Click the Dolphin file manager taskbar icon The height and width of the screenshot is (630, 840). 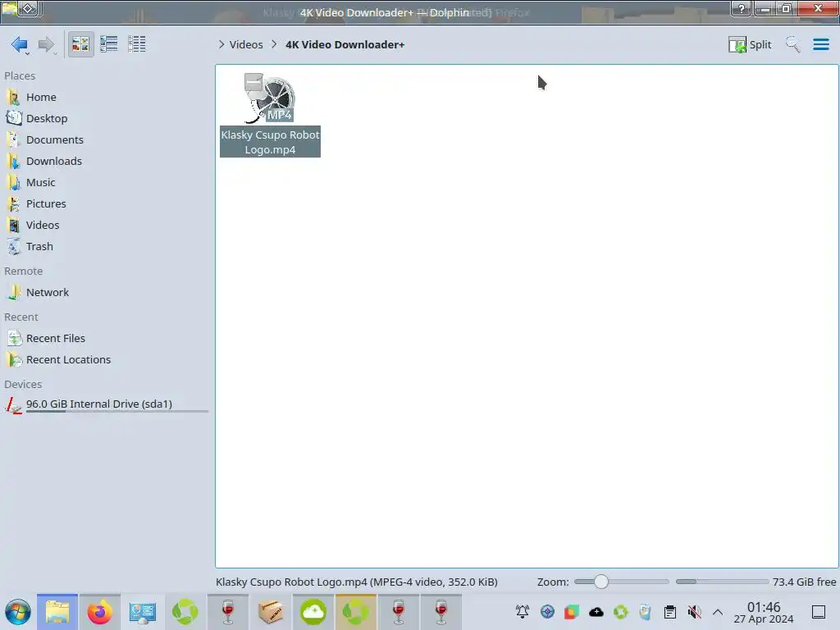[x=57, y=612]
